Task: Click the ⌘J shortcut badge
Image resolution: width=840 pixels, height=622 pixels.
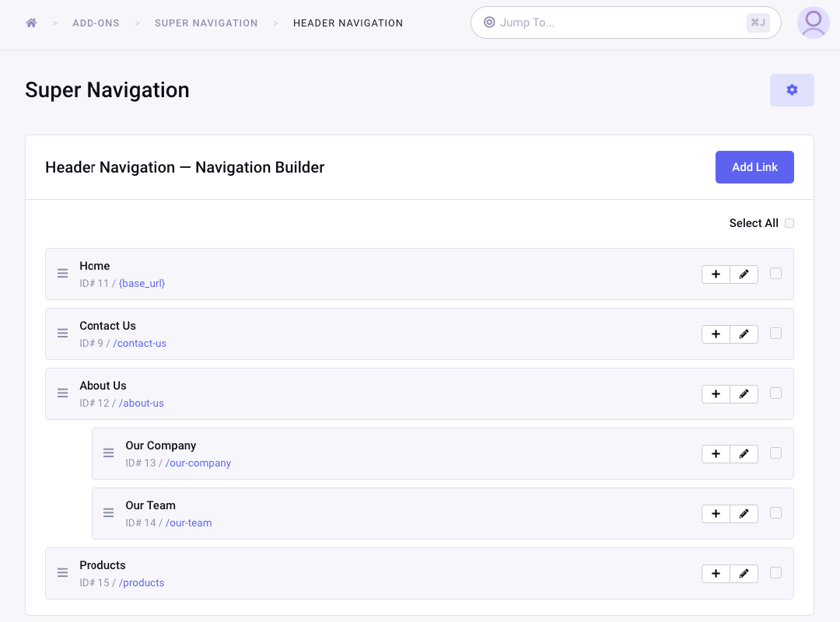Action: pos(758,23)
